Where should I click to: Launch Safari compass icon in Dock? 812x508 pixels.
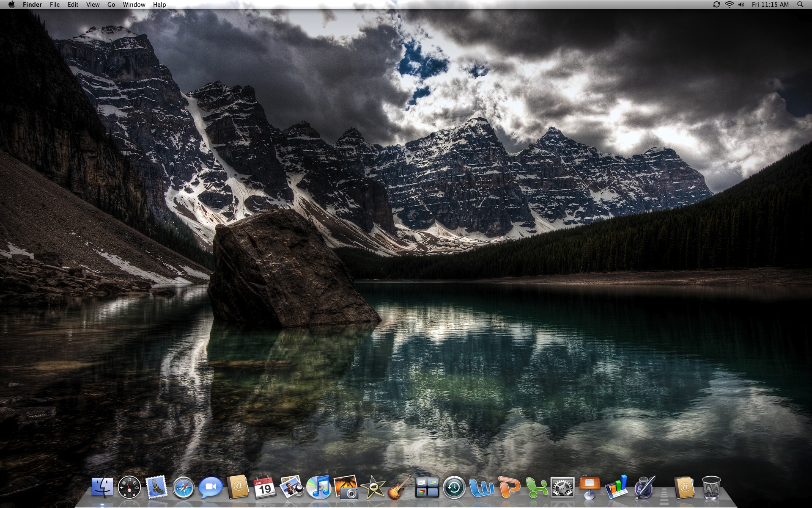[x=183, y=488]
